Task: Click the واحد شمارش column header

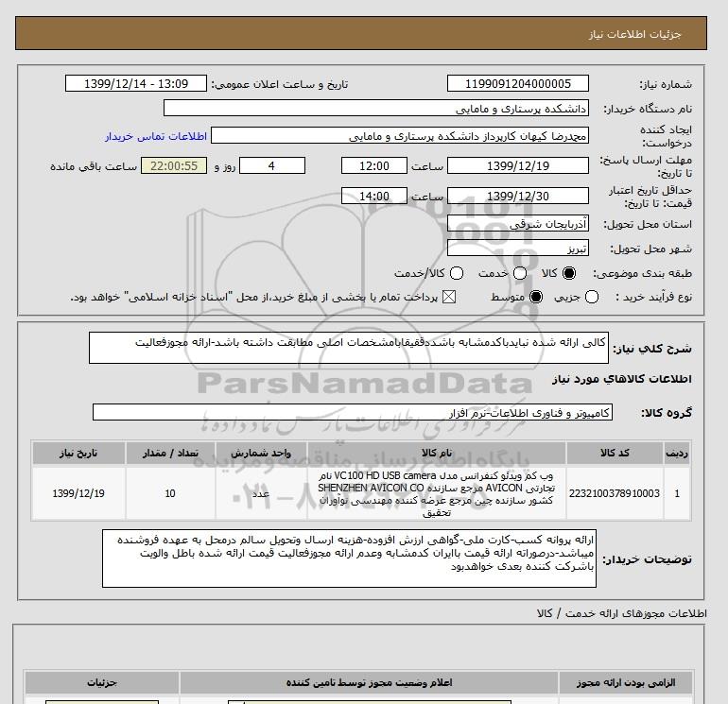Action: (261, 453)
